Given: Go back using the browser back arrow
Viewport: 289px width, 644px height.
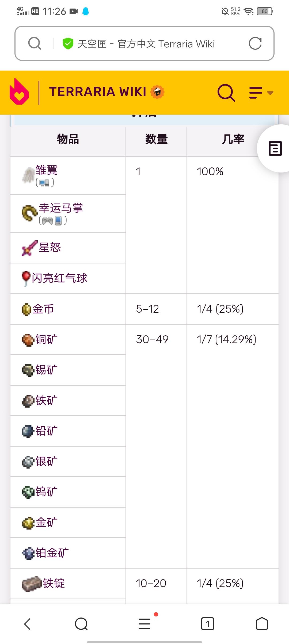Looking at the screenshot, I should click(27, 624).
